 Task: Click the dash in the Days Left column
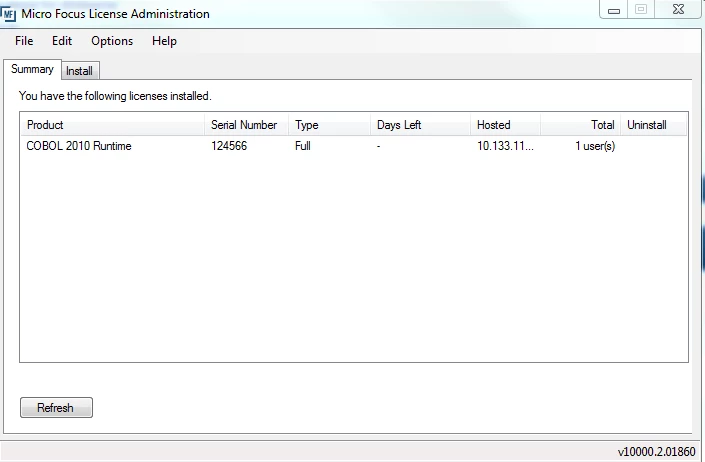pos(379,146)
